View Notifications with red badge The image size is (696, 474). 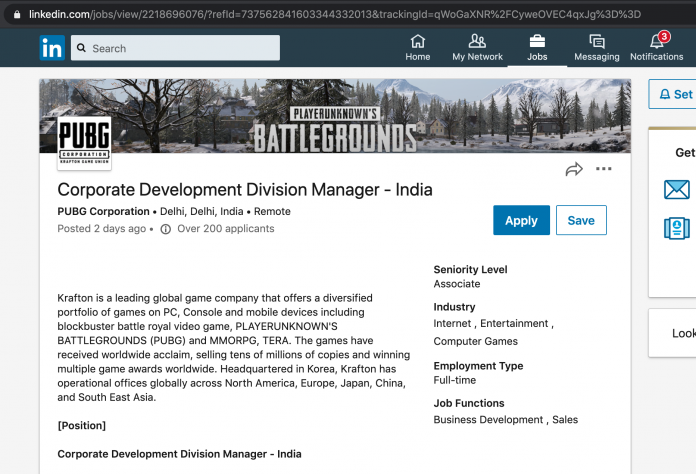(x=657, y=47)
